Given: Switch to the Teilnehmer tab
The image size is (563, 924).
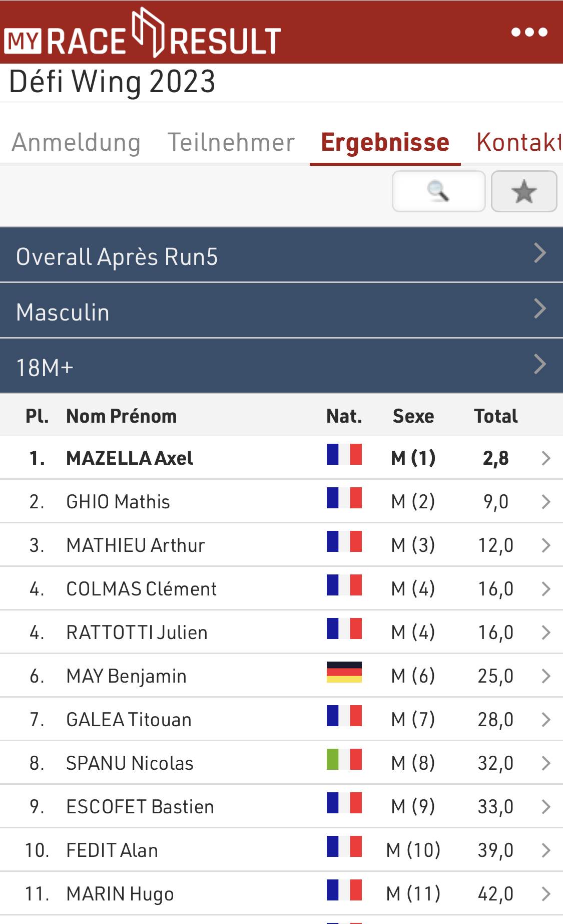Looking at the screenshot, I should (x=231, y=142).
